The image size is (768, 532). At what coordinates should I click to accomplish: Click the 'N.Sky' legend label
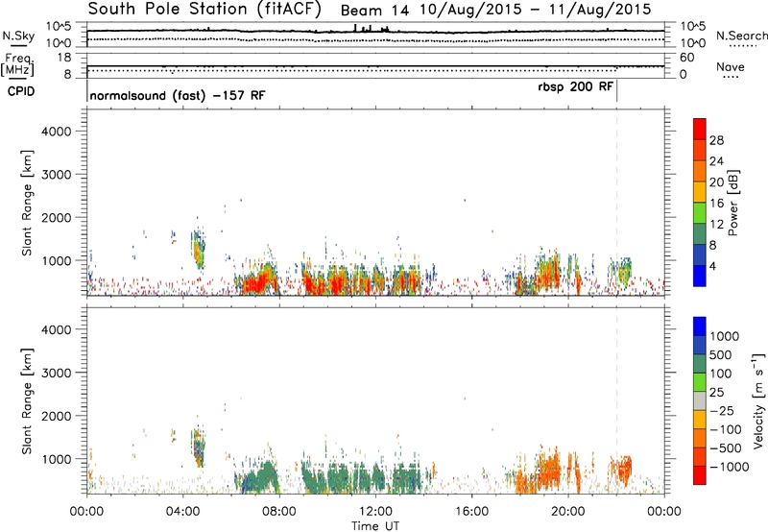click(x=18, y=36)
